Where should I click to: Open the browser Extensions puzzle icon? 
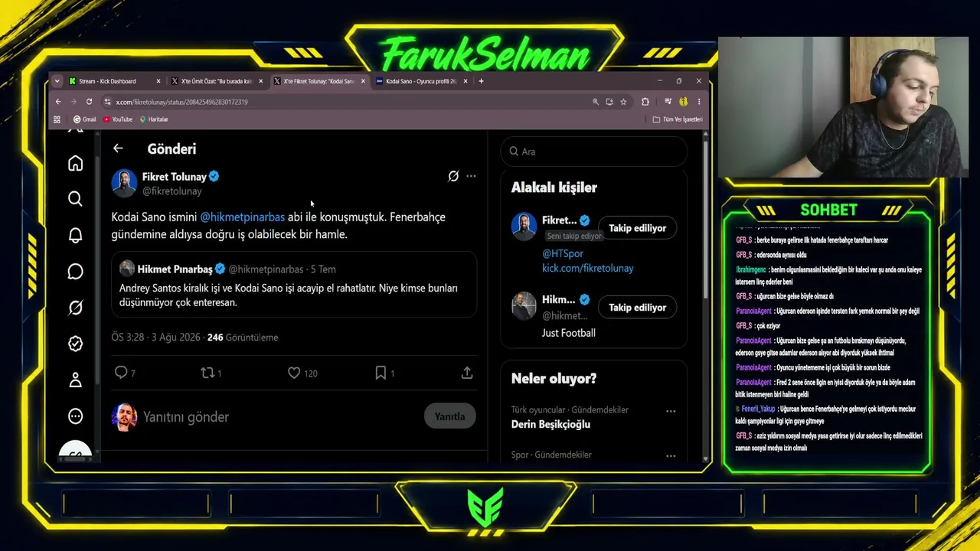(645, 102)
